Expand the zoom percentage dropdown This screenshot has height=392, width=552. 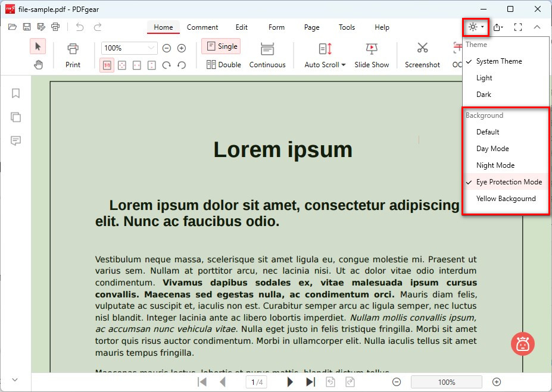[x=151, y=48]
